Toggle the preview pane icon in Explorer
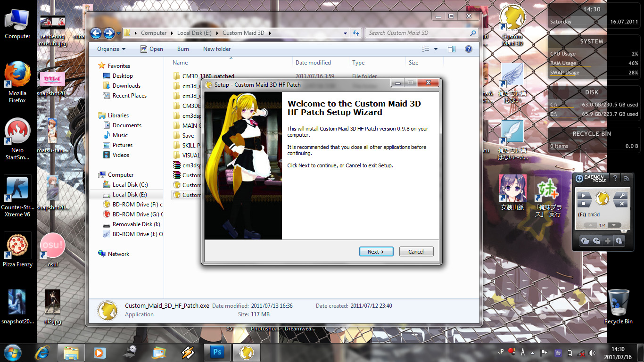Image resolution: width=644 pixels, height=362 pixels. click(452, 49)
